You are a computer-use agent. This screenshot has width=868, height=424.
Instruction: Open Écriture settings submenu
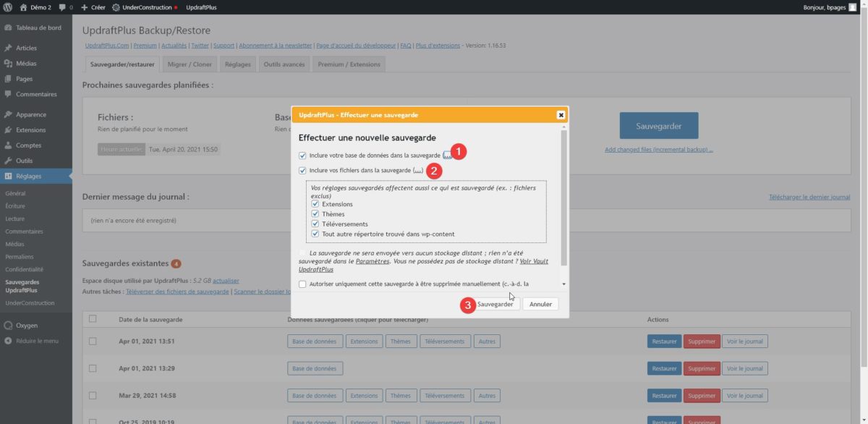tap(15, 206)
